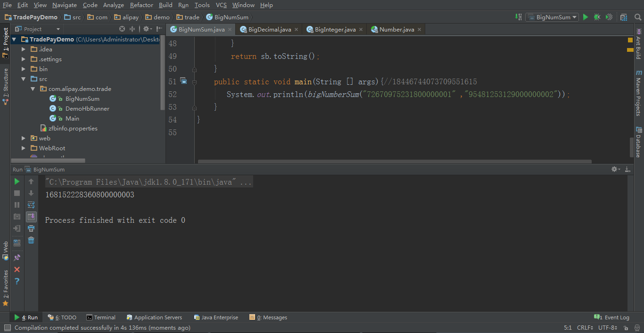Rerun BigNumSum in the Run panel
The image size is (644, 333).
[x=17, y=181]
